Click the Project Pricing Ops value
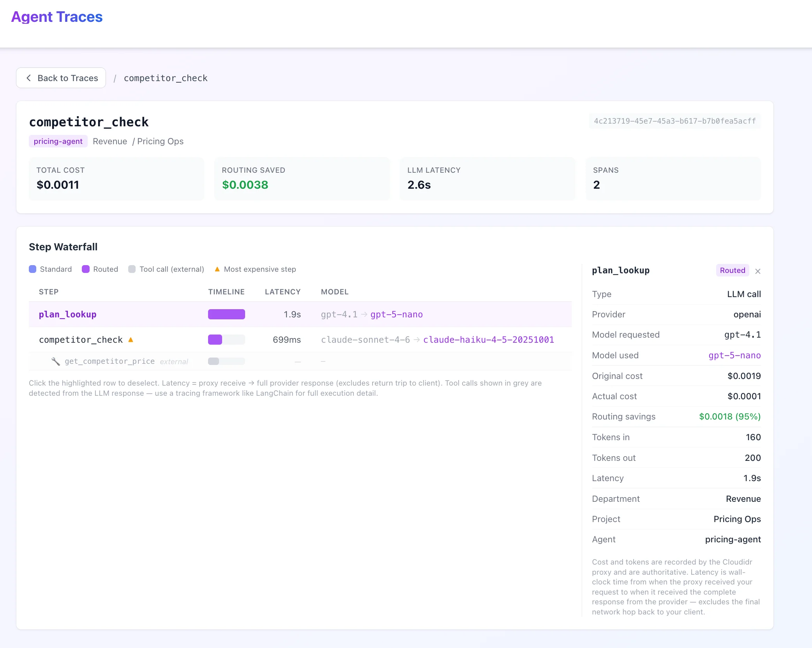 737,519
